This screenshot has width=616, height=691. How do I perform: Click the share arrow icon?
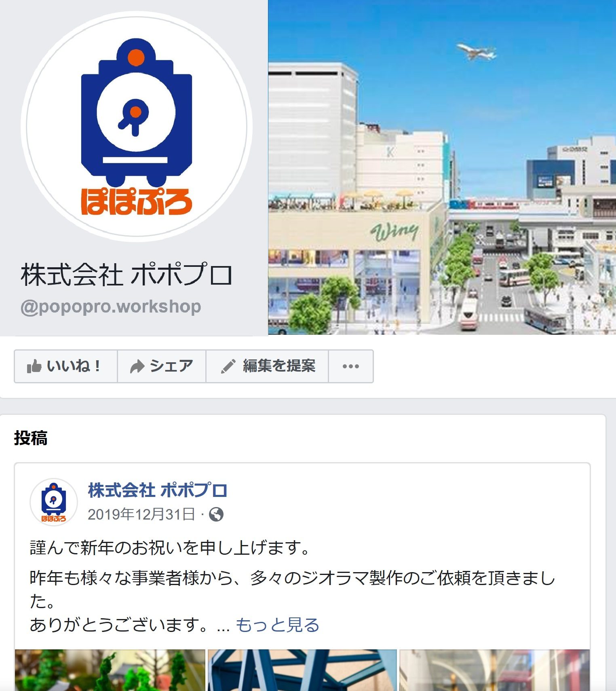point(137,366)
